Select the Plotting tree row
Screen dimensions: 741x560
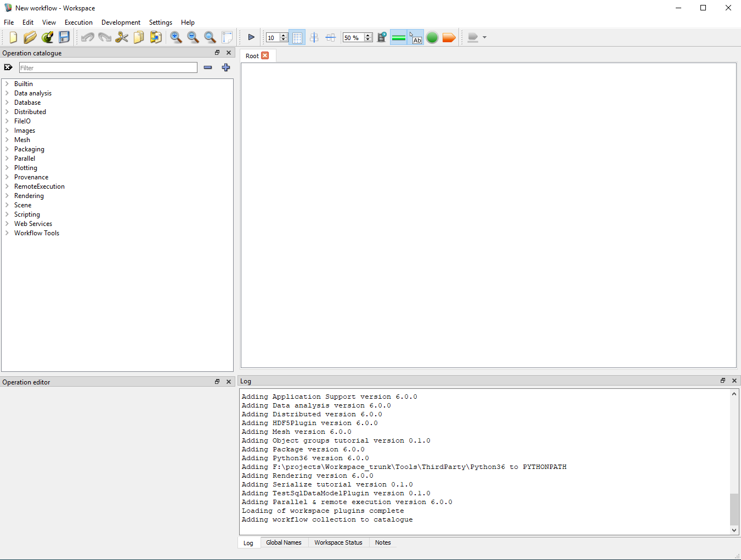[117, 168]
